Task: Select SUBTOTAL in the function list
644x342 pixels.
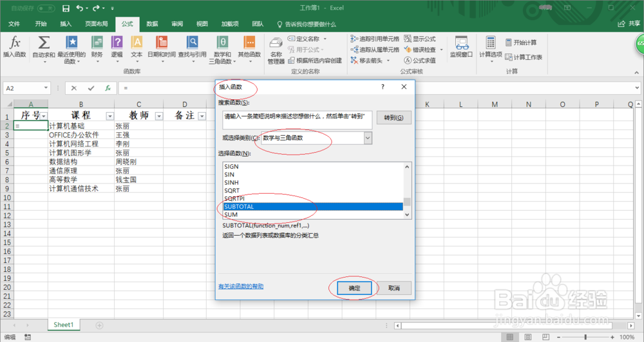Action: coord(313,207)
